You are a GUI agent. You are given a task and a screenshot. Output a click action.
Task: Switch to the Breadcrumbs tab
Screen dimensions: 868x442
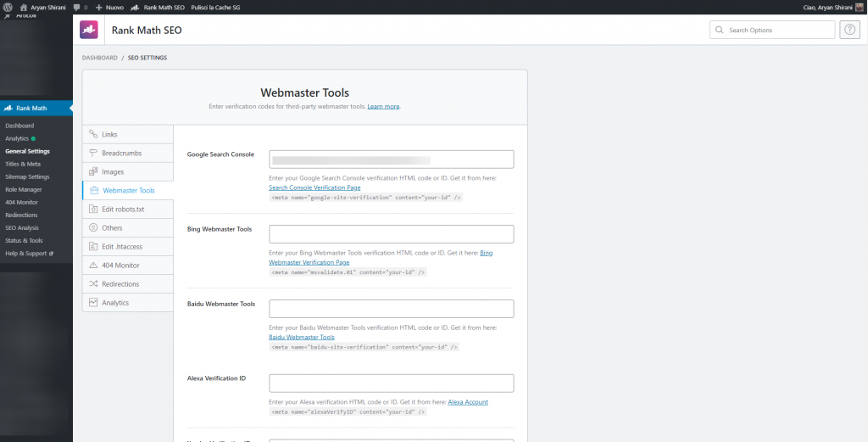point(121,153)
